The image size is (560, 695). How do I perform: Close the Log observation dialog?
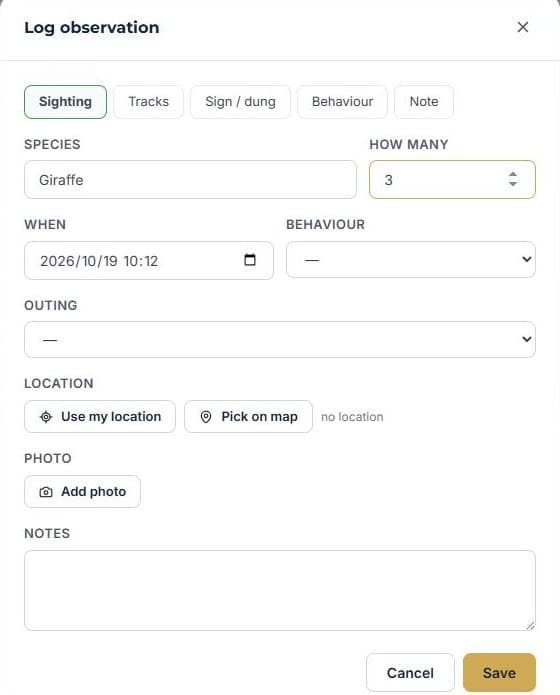pyautogui.click(x=523, y=27)
